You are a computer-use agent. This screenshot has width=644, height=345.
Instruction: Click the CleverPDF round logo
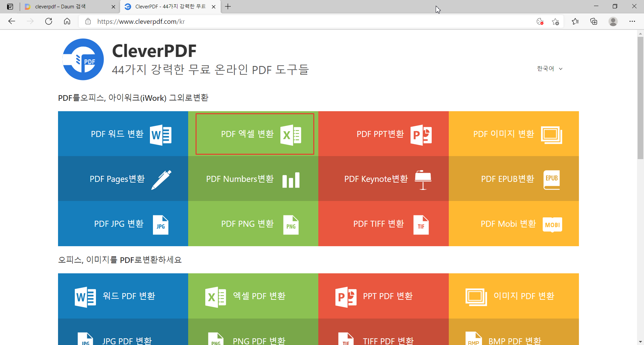point(83,59)
